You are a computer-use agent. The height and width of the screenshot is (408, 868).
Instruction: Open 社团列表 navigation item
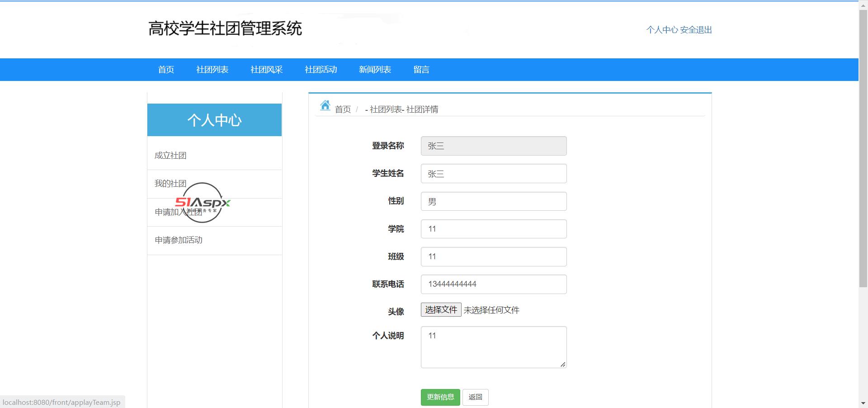(x=212, y=70)
